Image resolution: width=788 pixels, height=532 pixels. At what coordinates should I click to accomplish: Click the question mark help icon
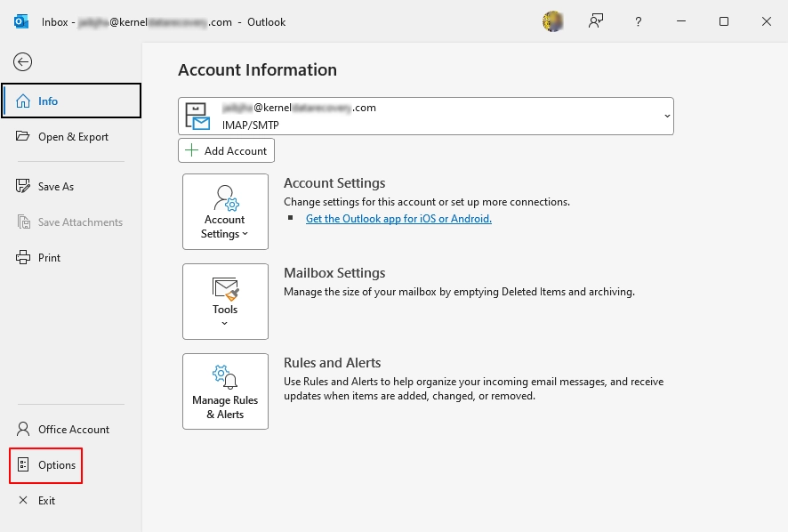(639, 21)
